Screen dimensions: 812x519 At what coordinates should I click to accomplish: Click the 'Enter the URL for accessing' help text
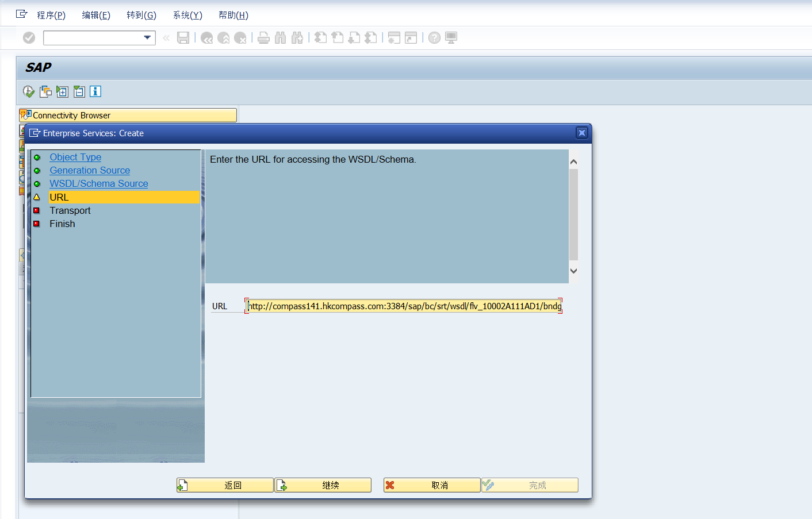point(313,159)
